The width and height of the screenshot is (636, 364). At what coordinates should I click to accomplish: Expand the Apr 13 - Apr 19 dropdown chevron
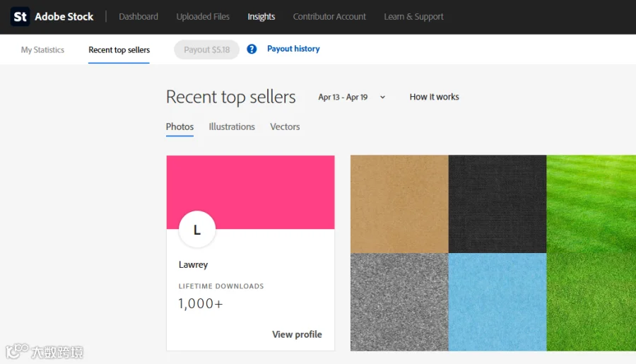tap(382, 98)
